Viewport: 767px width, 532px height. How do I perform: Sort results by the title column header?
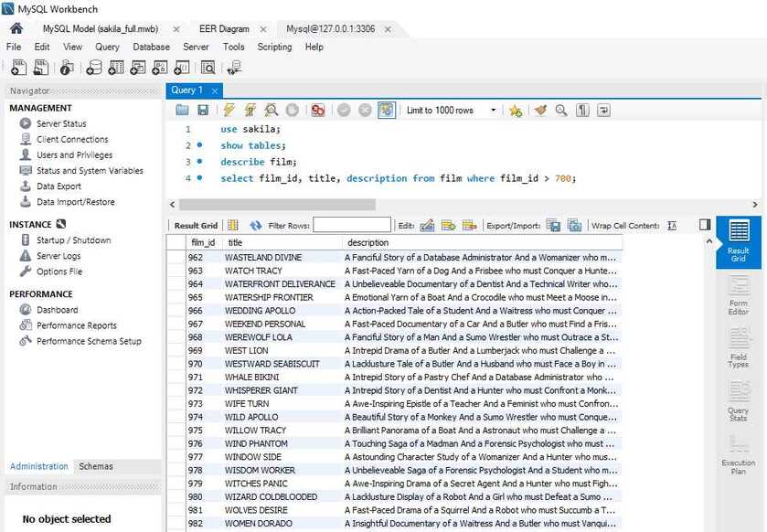point(282,242)
